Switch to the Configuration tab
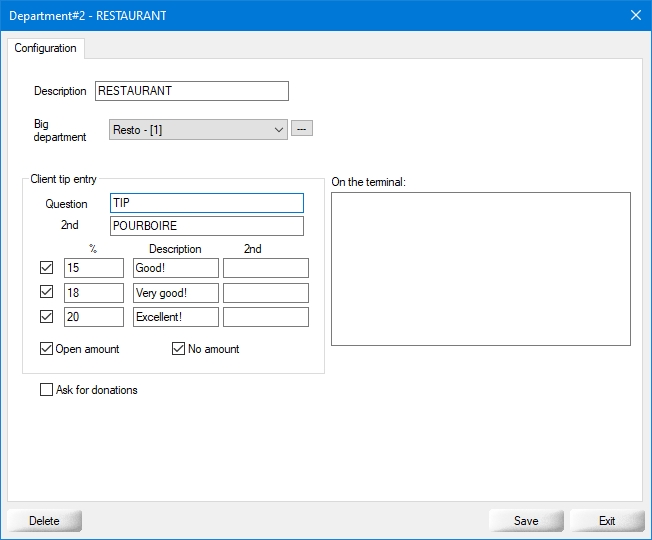Image resolution: width=652 pixels, height=540 pixels. pos(45,48)
